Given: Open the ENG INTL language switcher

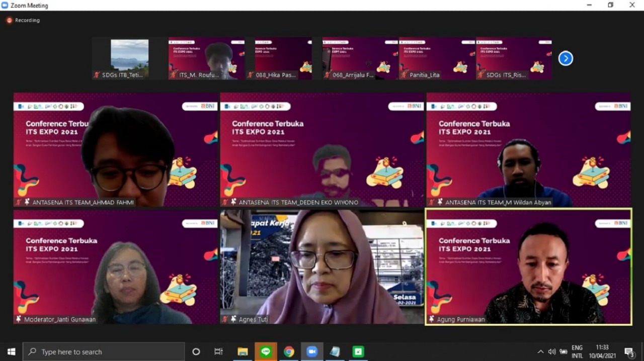Looking at the screenshot, I should click(x=577, y=351).
